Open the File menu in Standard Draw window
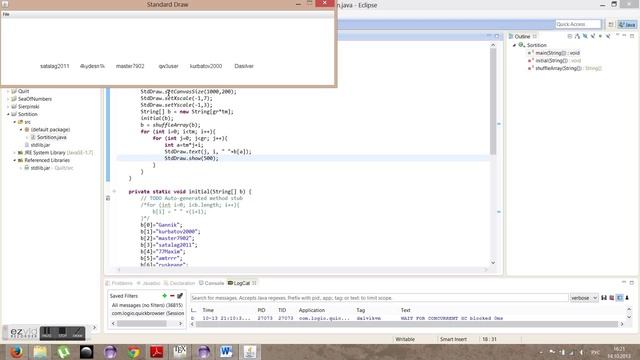The height and width of the screenshot is (360, 640). pyautogui.click(x=6, y=14)
